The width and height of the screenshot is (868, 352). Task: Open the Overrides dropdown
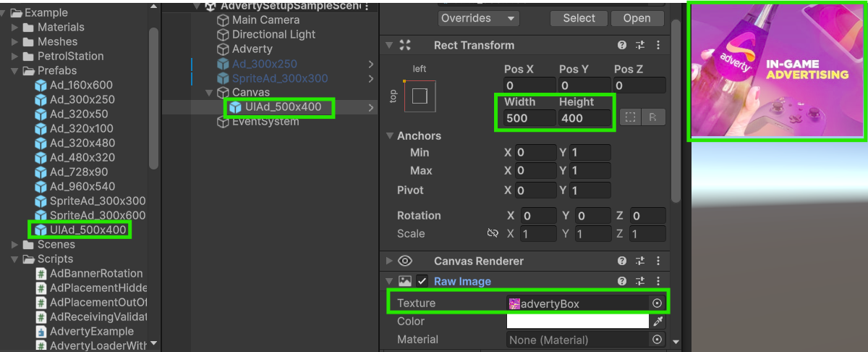point(478,18)
